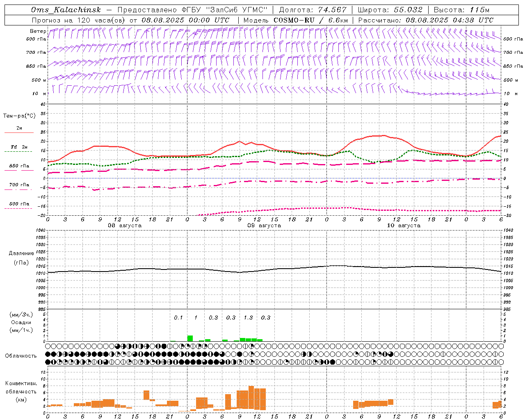Click the 08 августа date label
This screenshot has height=420, width=525.
coord(125,226)
